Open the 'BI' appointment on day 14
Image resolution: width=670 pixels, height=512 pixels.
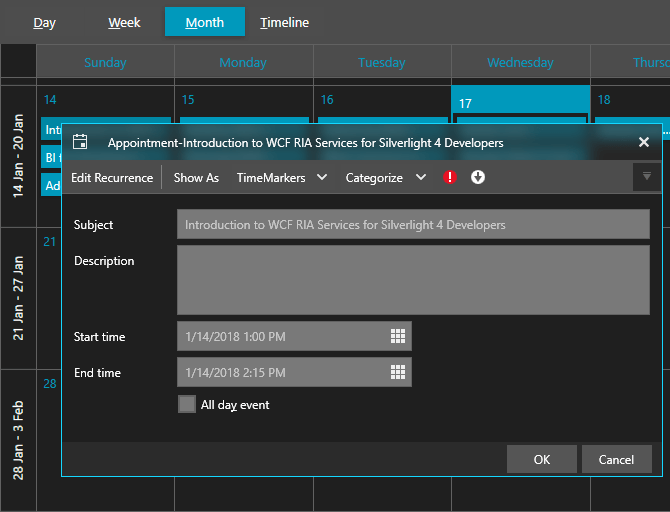[51, 157]
